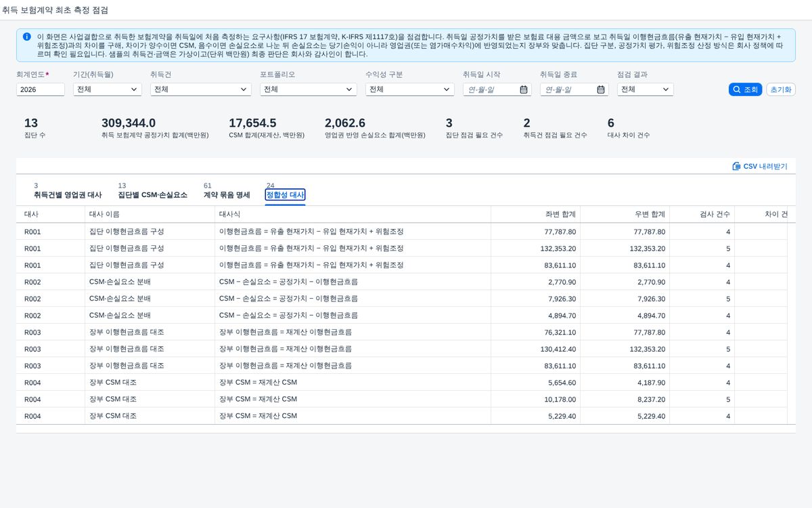Click the info icon in the notice banner
812x508 pixels.
click(26, 37)
